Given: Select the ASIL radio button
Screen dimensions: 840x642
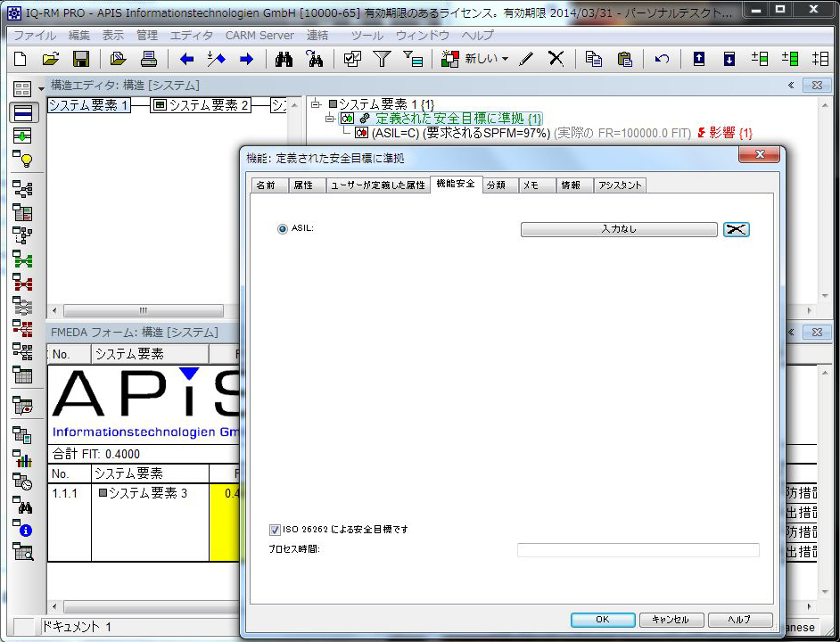Looking at the screenshot, I should point(283,229).
